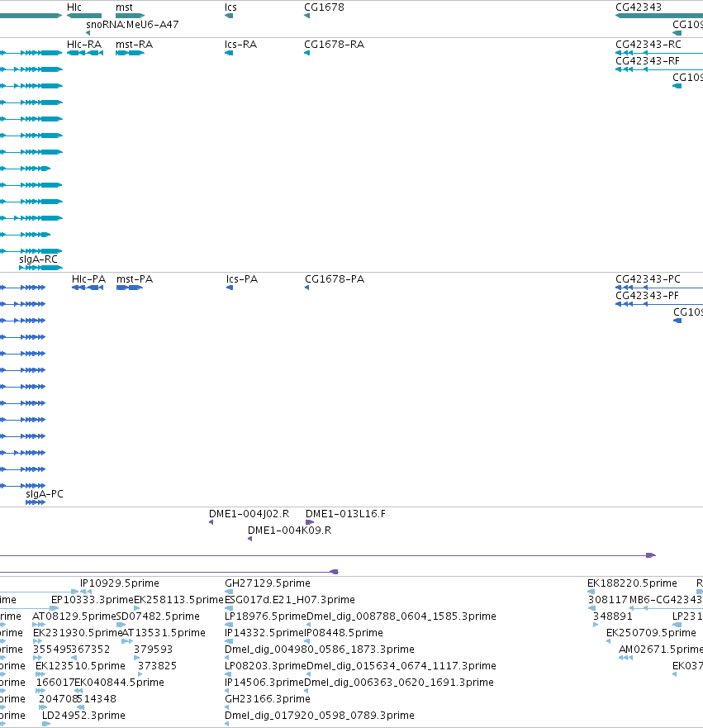
Task: Select the DME1-013L16.F feature label
Action: click(345, 514)
